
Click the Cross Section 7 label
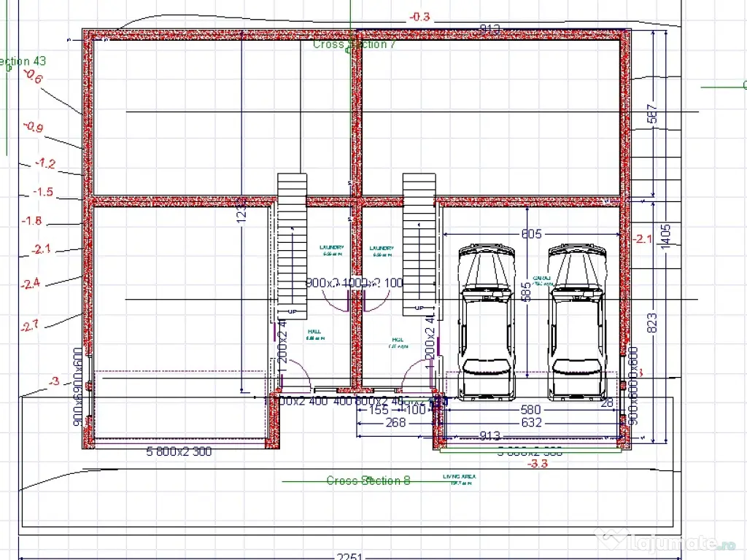[355, 44]
